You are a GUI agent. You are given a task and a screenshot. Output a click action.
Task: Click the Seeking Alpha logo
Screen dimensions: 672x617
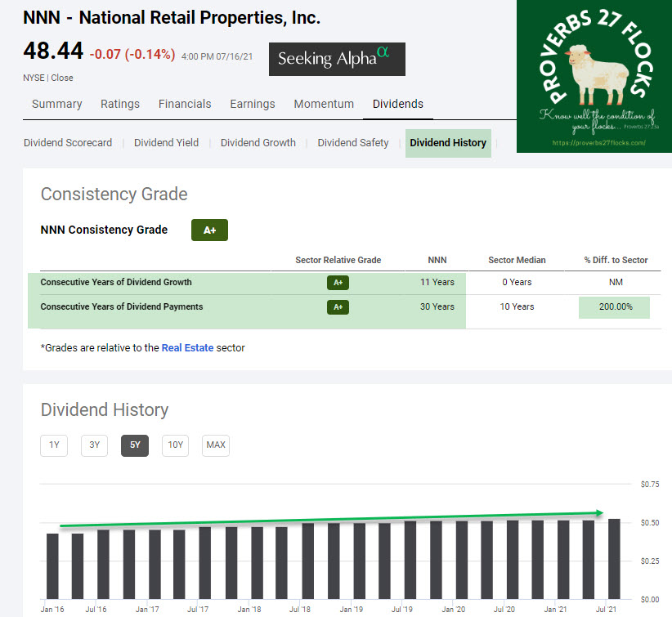(x=337, y=59)
